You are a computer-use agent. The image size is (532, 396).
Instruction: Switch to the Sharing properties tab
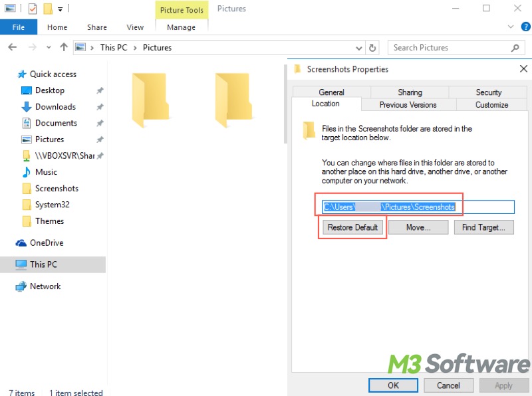point(410,92)
